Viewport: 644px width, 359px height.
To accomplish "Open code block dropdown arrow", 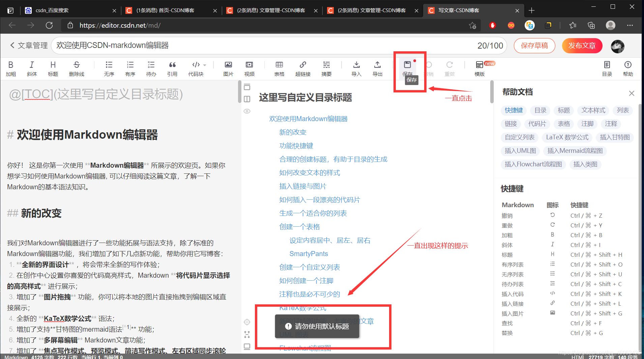I will (x=205, y=65).
